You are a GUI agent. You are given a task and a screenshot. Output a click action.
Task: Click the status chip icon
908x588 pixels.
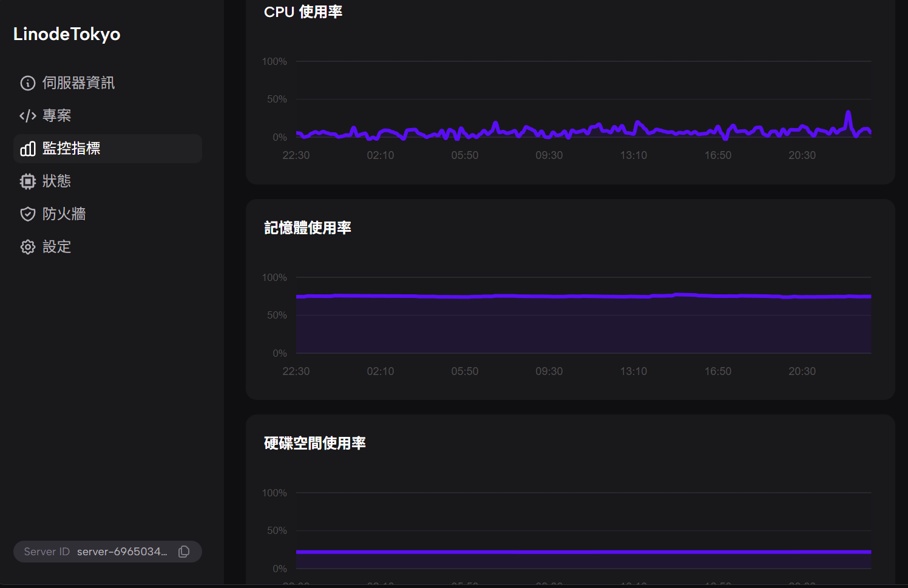coord(28,181)
